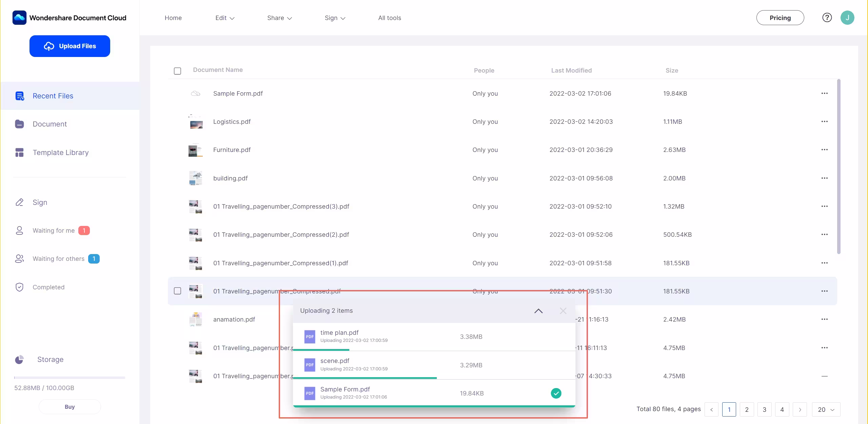Click the Completed shield icon in sidebar
The image size is (868, 424).
[x=19, y=287]
